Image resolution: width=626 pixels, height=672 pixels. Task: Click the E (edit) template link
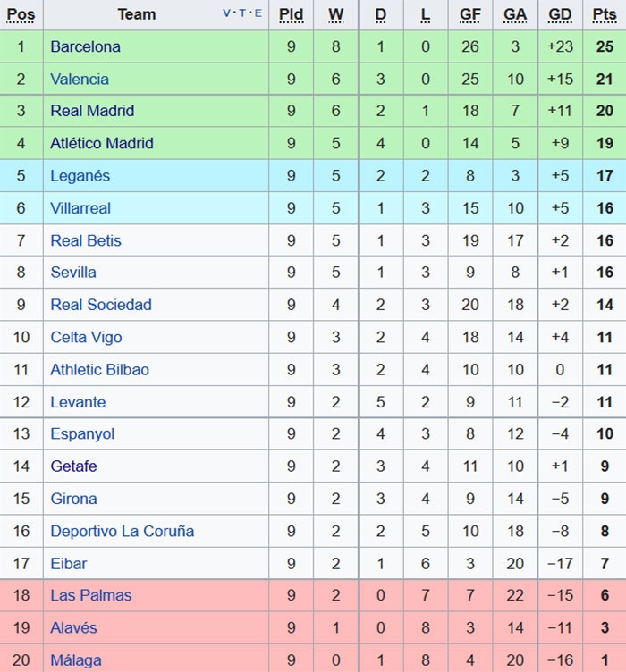pyautogui.click(x=258, y=13)
